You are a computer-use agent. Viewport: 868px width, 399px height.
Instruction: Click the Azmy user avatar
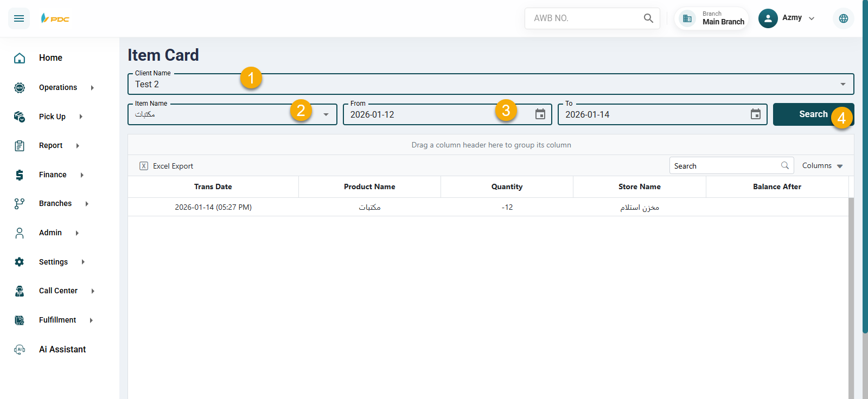[x=768, y=18]
